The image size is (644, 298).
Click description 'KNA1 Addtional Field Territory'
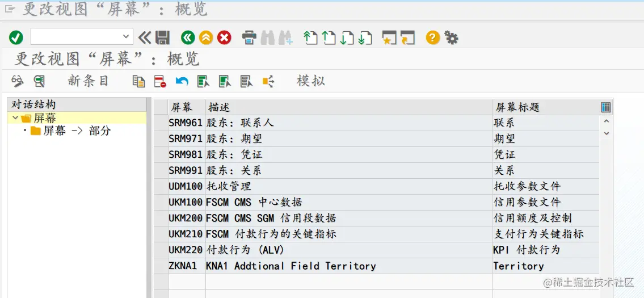click(291, 266)
